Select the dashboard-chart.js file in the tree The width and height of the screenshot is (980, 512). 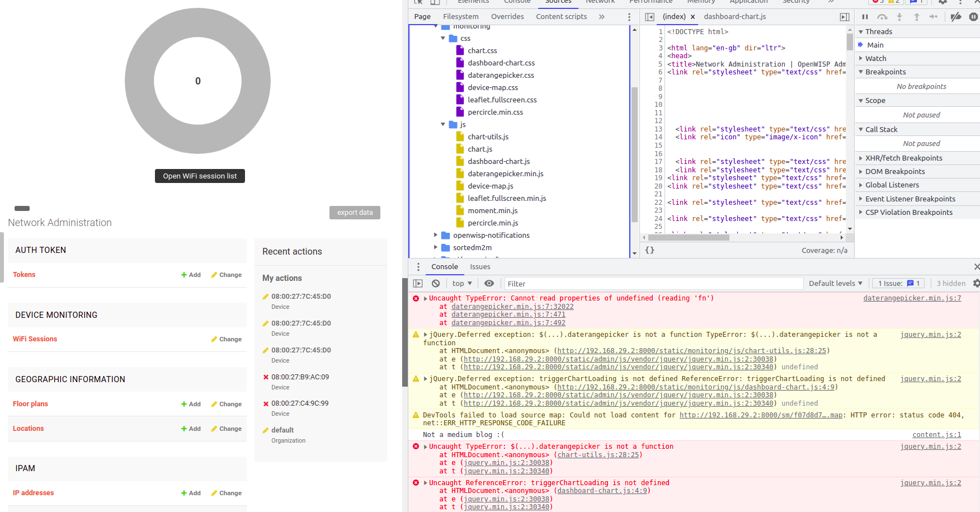coord(498,161)
